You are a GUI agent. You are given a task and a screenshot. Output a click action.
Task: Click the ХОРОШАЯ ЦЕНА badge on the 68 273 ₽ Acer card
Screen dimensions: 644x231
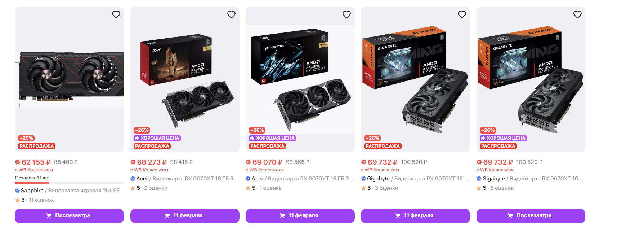pos(157,138)
